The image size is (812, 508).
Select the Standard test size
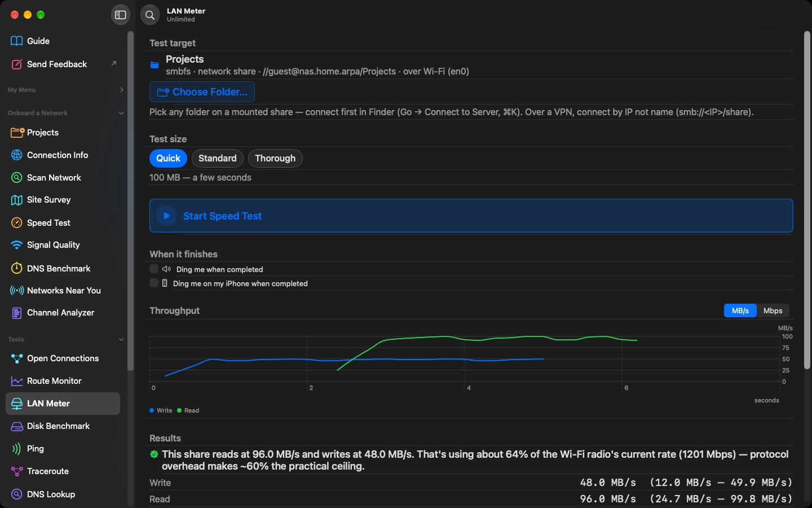pos(218,159)
